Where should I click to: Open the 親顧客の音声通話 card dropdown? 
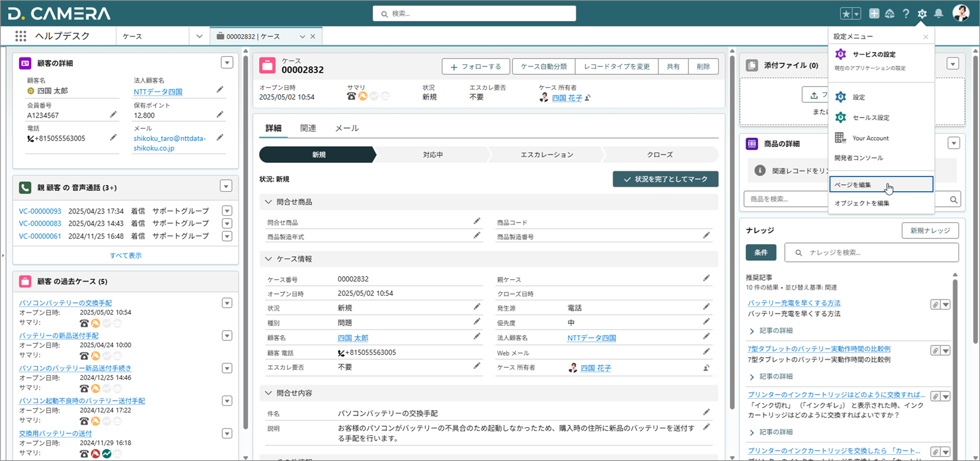[x=226, y=186]
